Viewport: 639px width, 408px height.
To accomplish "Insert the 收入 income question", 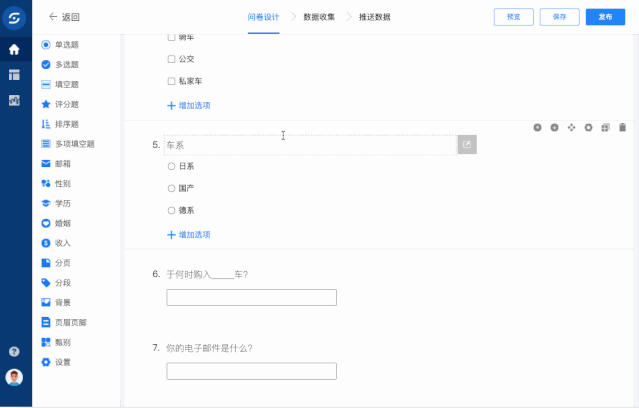I will point(56,243).
